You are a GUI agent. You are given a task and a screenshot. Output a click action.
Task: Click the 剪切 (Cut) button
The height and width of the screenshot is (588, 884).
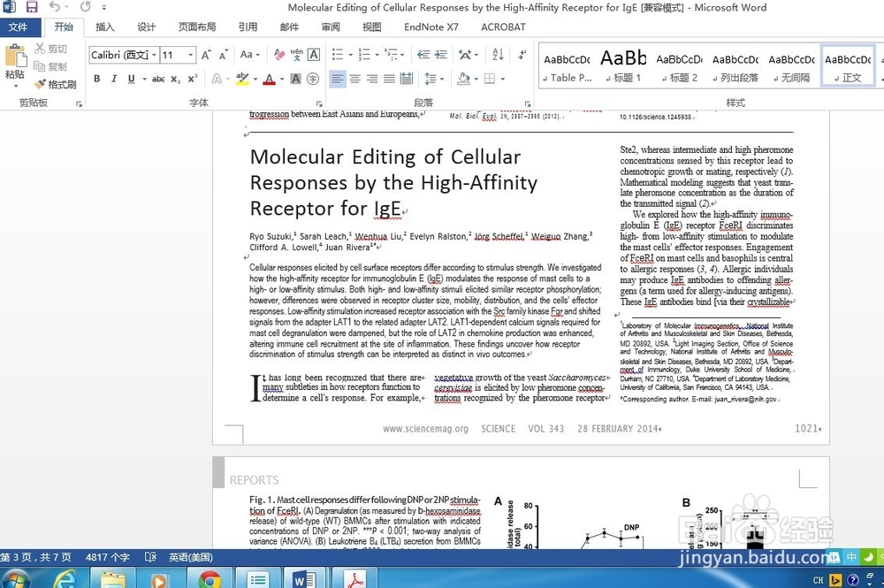(50, 49)
